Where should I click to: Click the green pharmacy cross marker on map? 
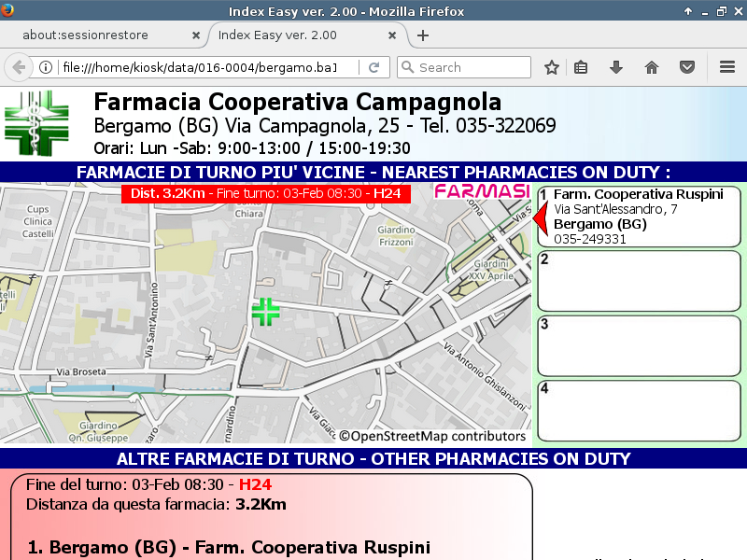pyautogui.click(x=266, y=313)
